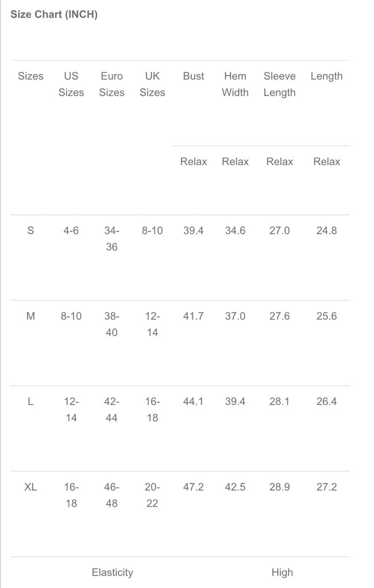The height and width of the screenshot is (588, 374).
Task: Click the Bust column header
Action: coord(194,76)
